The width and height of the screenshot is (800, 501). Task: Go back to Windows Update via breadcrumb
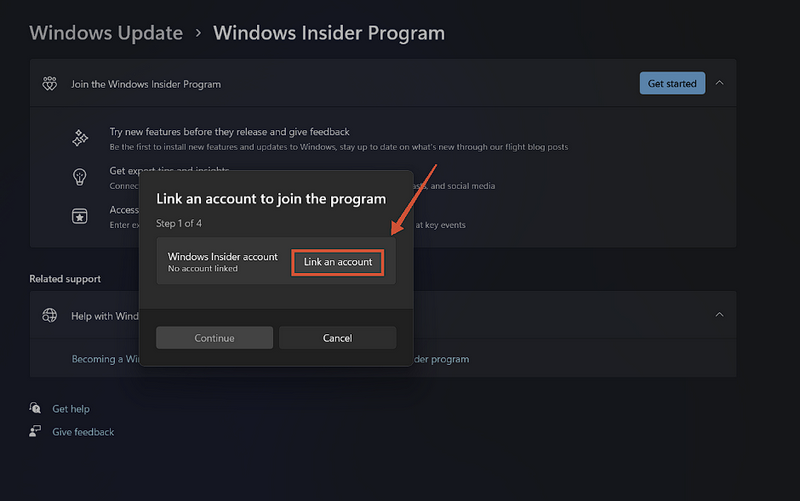(x=106, y=33)
